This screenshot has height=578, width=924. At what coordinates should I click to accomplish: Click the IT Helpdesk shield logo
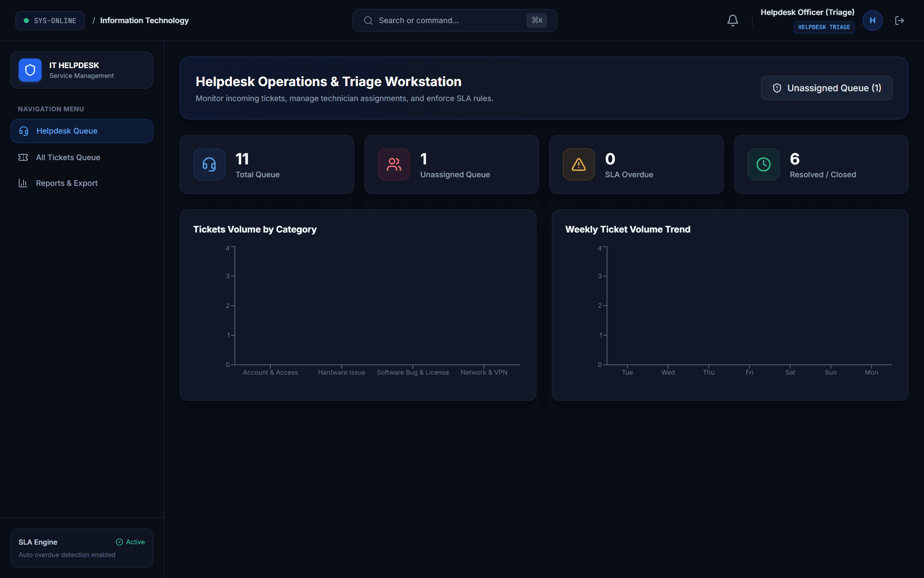click(30, 70)
